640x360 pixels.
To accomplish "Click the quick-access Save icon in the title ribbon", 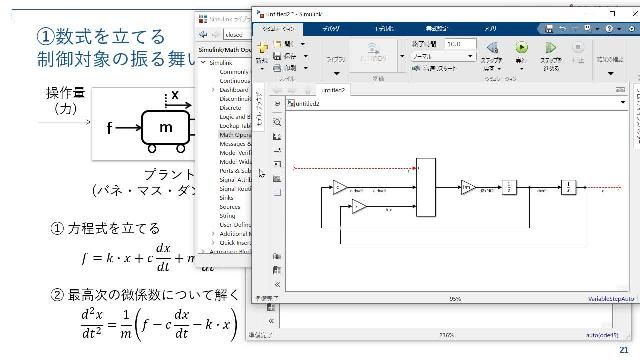I will tap(549, 29).
